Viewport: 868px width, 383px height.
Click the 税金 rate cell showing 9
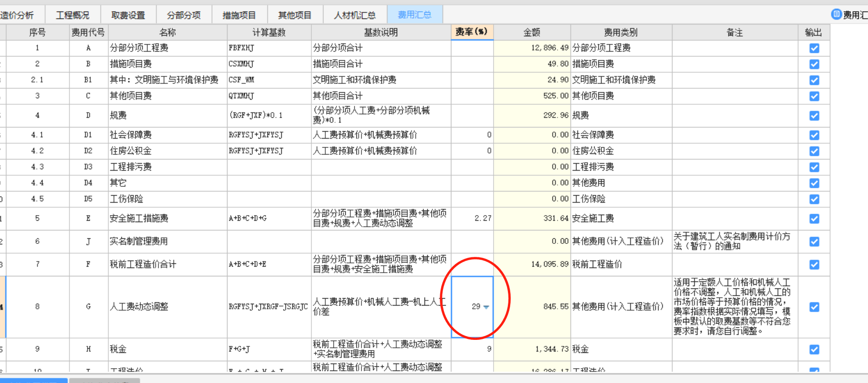[472, 349]
